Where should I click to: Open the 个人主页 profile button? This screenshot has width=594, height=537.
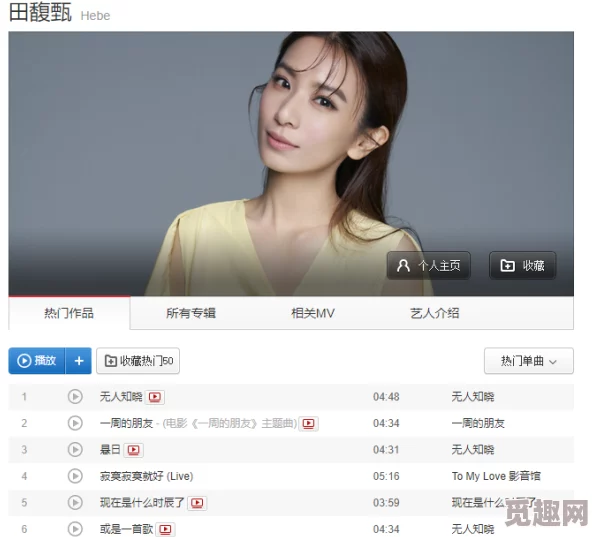coord(428,265)
